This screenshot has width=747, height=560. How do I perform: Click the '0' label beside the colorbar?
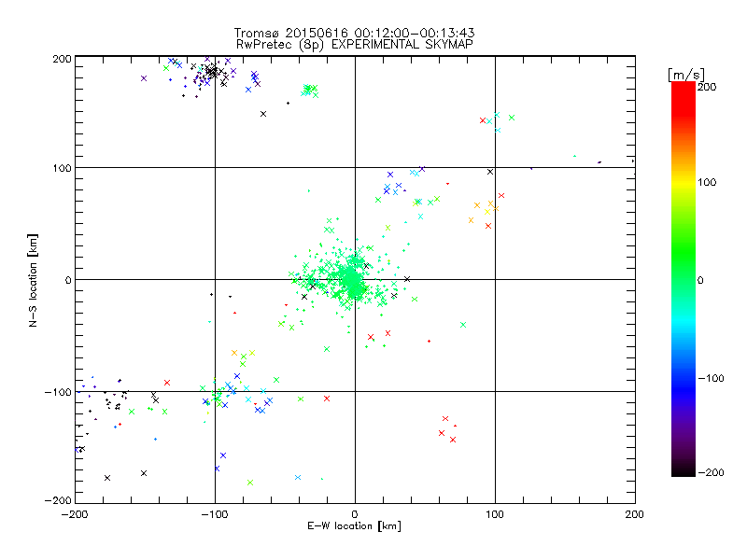[x=700, y=280]
